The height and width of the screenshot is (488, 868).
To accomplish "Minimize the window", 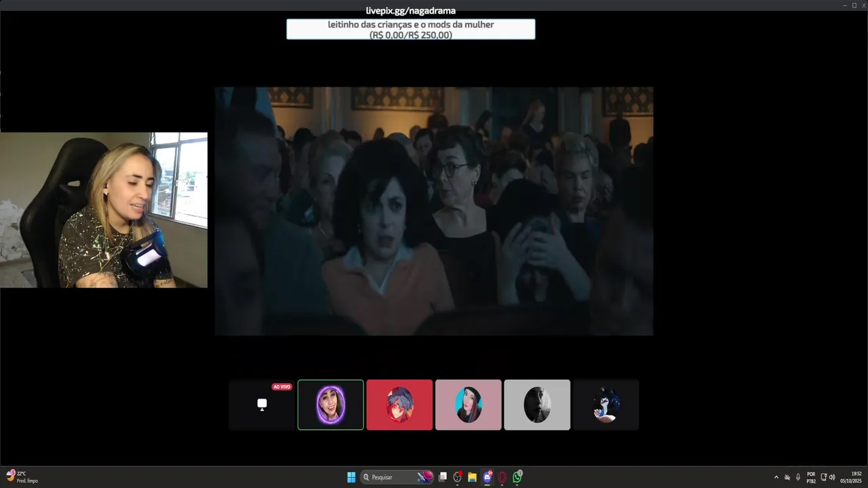I will 844,5.
